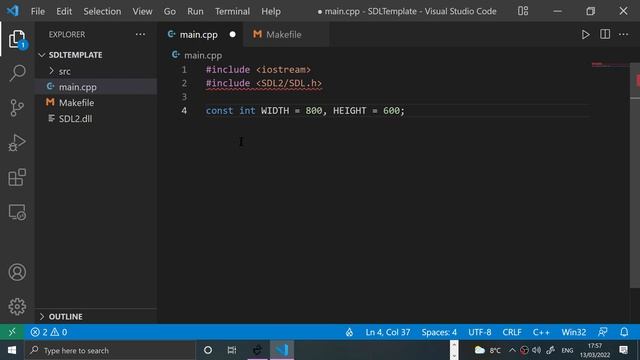Screen dimensions: 640x360
Task: Click the Win32 configuration indicator
Action: (573, 332)
